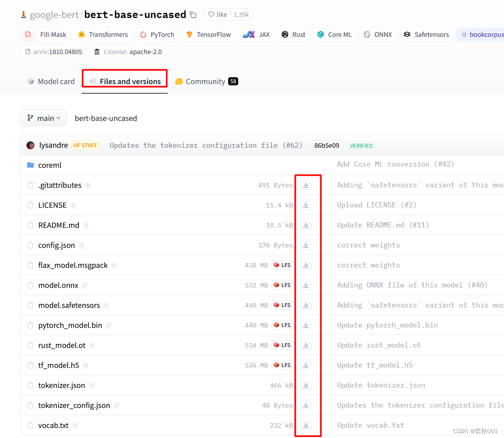The width and height of the screenshot is (504, 438).
Task: Open .gitattributes file name
Action: click(60, 185)
